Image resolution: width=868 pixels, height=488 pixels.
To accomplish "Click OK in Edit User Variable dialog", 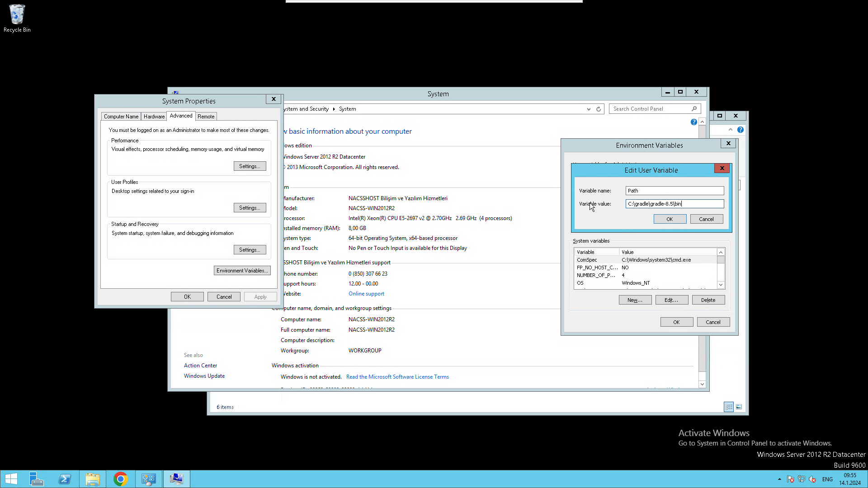I will pos(670,219).
